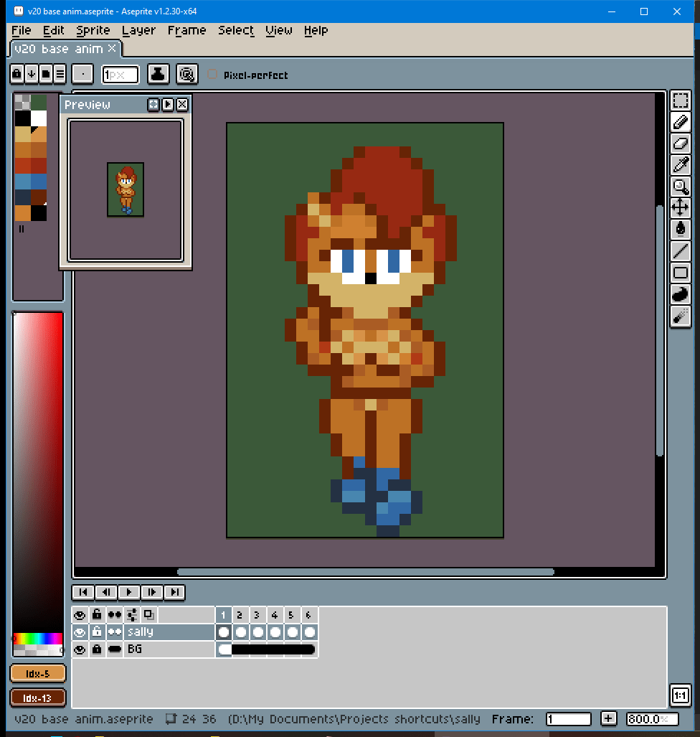This screenshot has width=700, height=737.
Task: Open the ink options popup
Action: tap(158, 73)
